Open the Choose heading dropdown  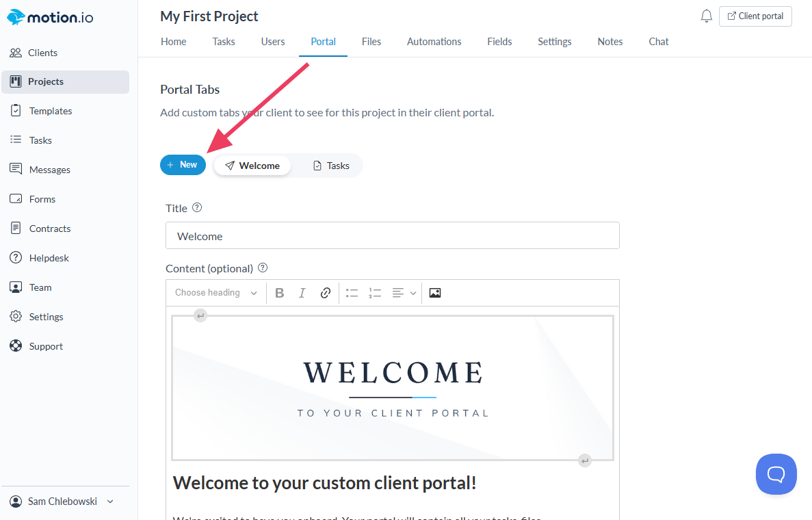point(216,293)
